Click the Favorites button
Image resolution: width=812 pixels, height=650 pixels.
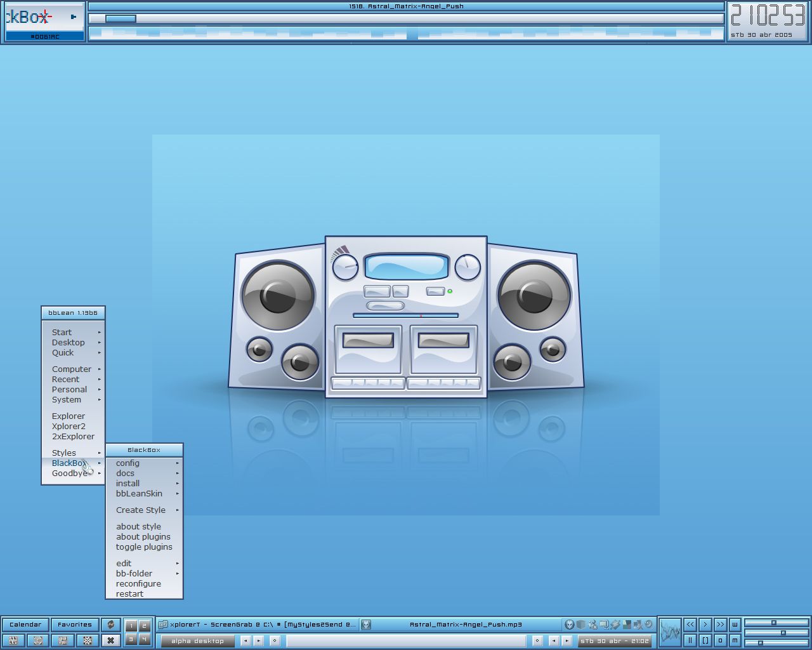pyautogui.click(x=75, y=625)
